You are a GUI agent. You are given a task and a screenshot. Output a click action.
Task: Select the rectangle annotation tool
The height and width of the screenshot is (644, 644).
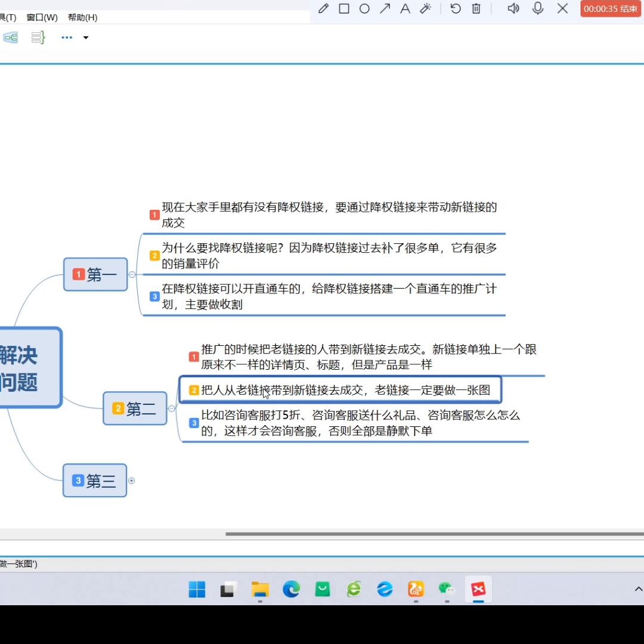[344, 8]
